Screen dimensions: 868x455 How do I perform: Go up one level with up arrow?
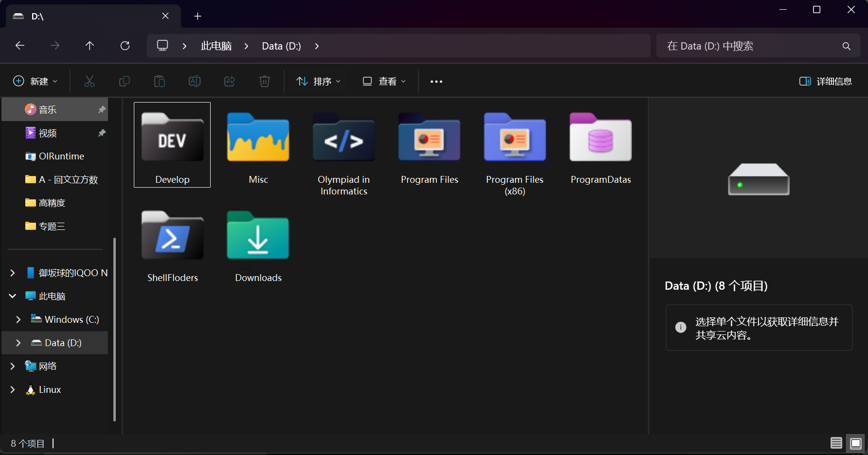[x=90, y=46]
